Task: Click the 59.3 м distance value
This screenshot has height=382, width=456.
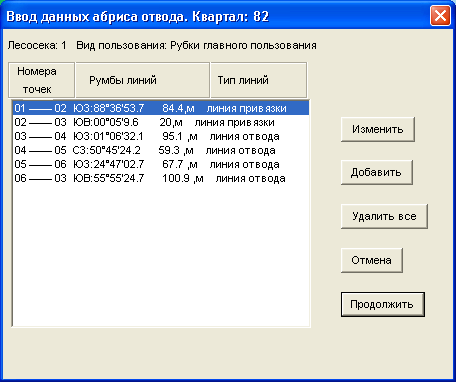Action: 176,150
